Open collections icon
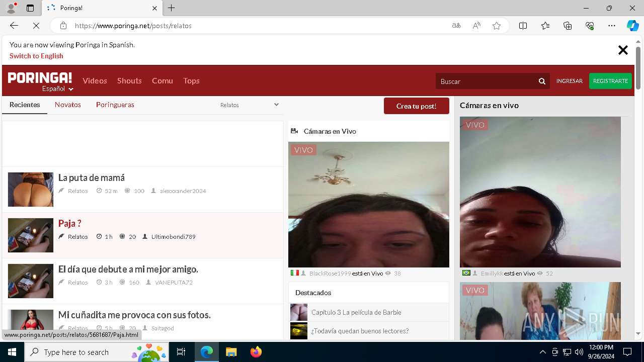 click(x=568, y=26)
